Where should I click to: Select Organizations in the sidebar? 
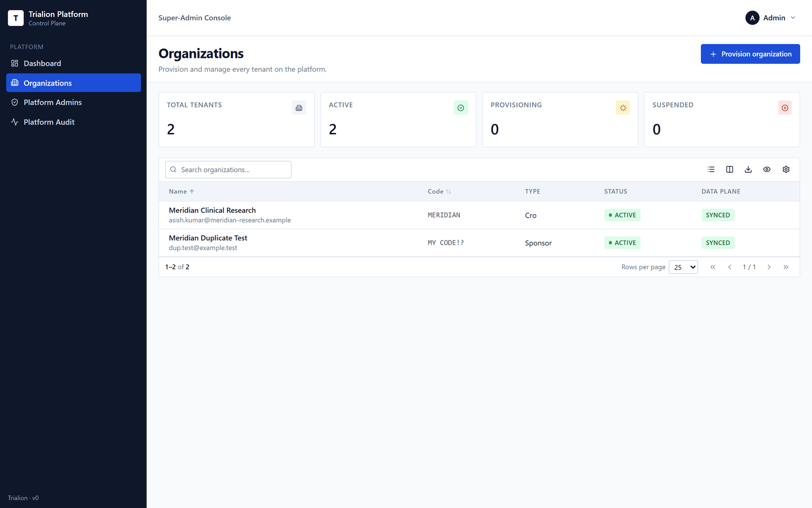[74, 83]
